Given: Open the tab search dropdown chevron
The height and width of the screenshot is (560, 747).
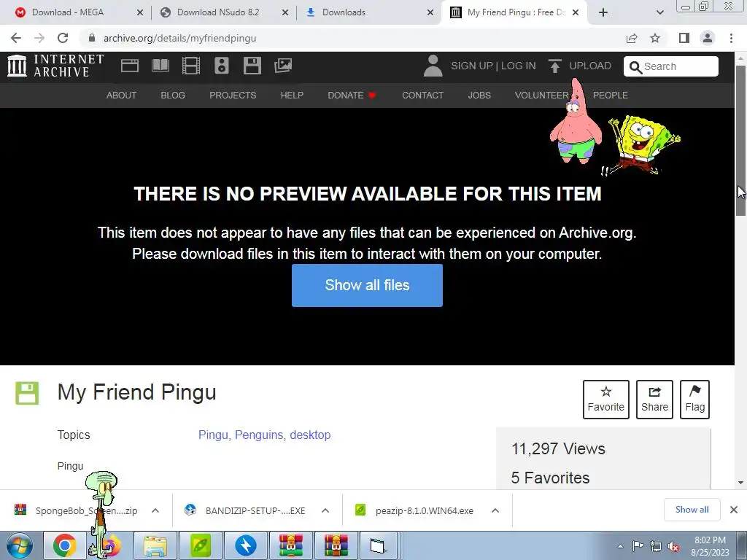Looking at the screenshot, I should pos(659,12).
